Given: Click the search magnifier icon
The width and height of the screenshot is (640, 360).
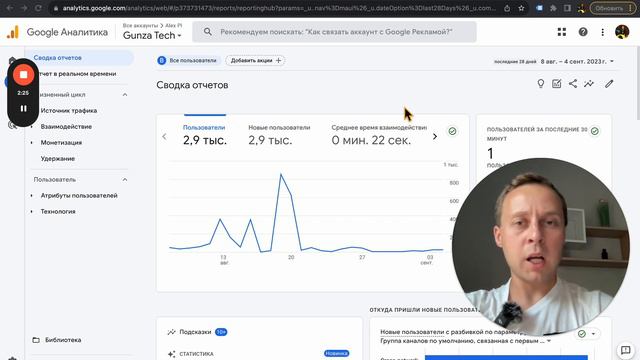Looking at the screenshot, I should pos(207,32).
